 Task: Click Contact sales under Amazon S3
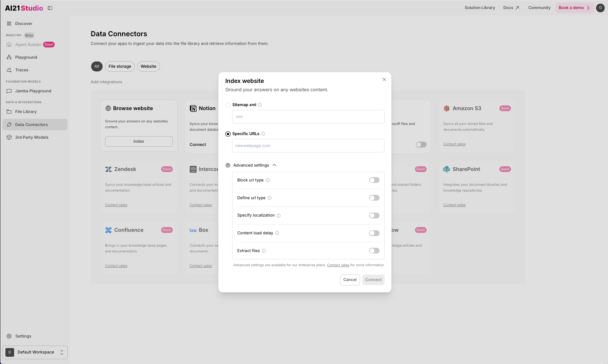(454, 144)
